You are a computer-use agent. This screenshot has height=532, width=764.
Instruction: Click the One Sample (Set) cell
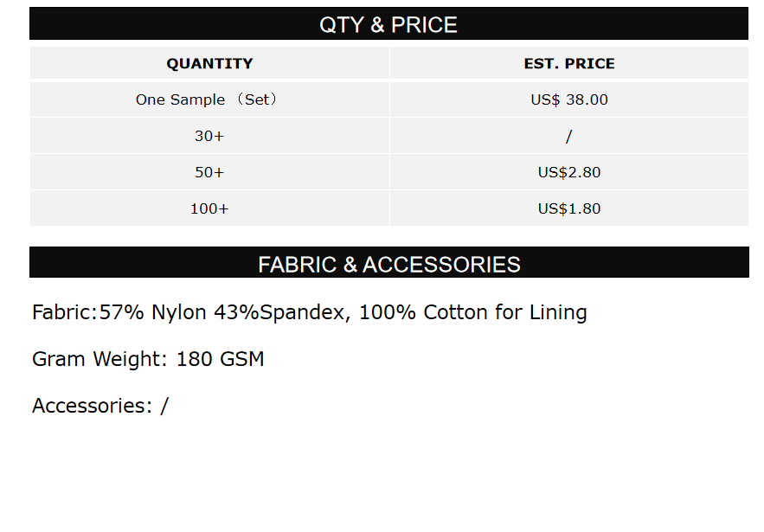click(x=209, y=99)
